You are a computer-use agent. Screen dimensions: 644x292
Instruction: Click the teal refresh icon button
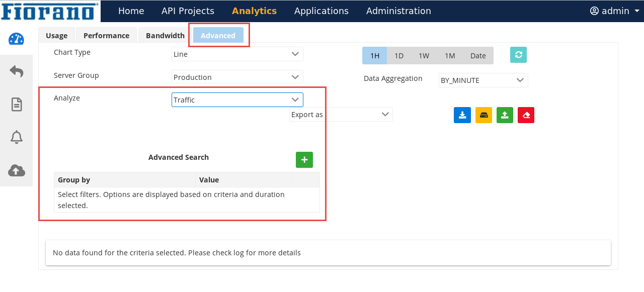click(518, 55)
